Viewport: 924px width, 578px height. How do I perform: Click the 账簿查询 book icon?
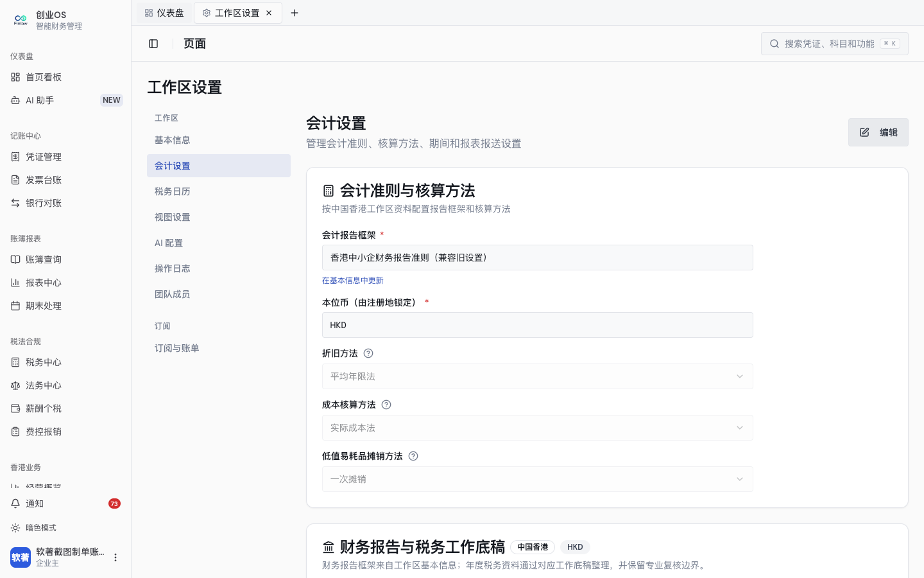click(15, 259)
